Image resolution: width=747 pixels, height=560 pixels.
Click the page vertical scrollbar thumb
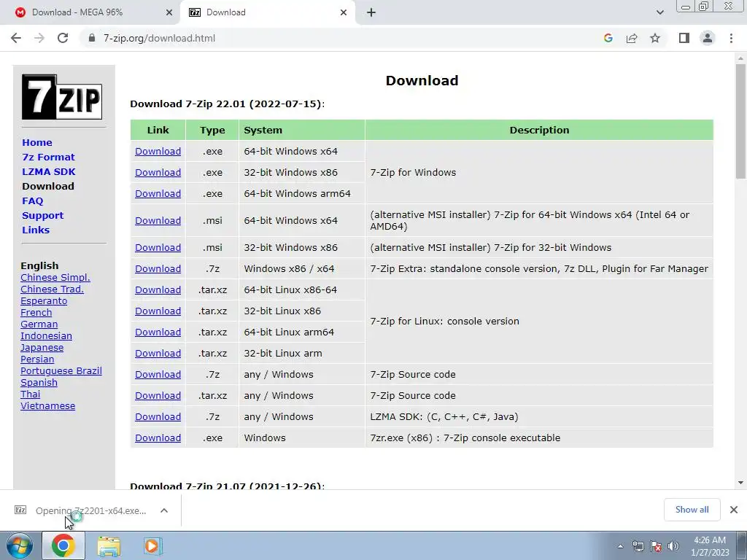pos(740,121)
